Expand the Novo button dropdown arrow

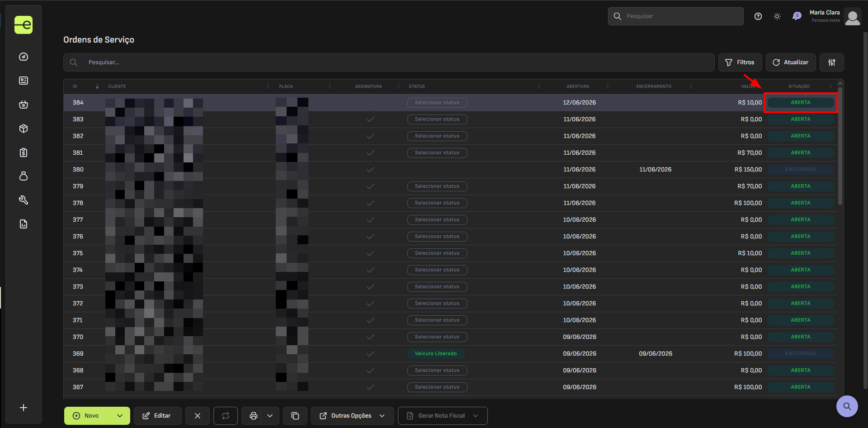click(120, 416)
